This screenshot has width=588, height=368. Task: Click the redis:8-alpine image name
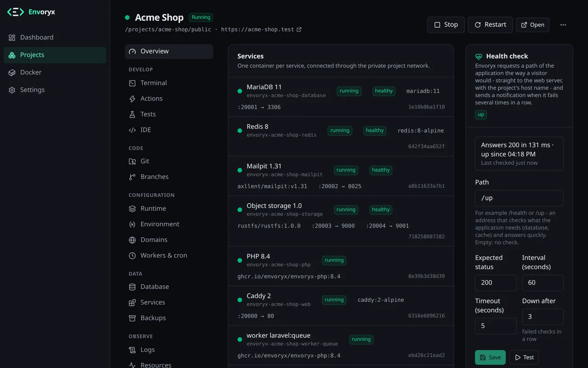pos(421,131)
